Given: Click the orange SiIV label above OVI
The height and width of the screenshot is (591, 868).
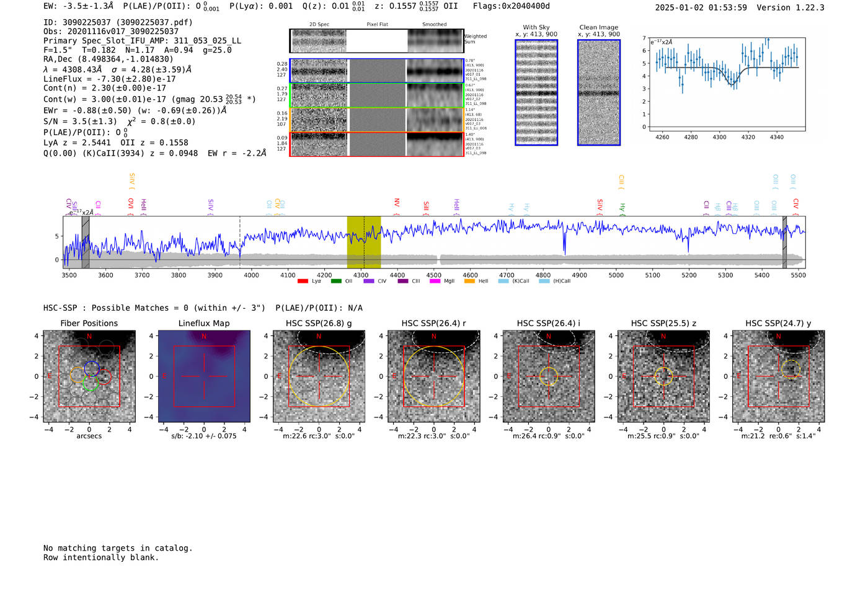Looking at the screenshot, I should pyautogui.click(x=131, y=182).
